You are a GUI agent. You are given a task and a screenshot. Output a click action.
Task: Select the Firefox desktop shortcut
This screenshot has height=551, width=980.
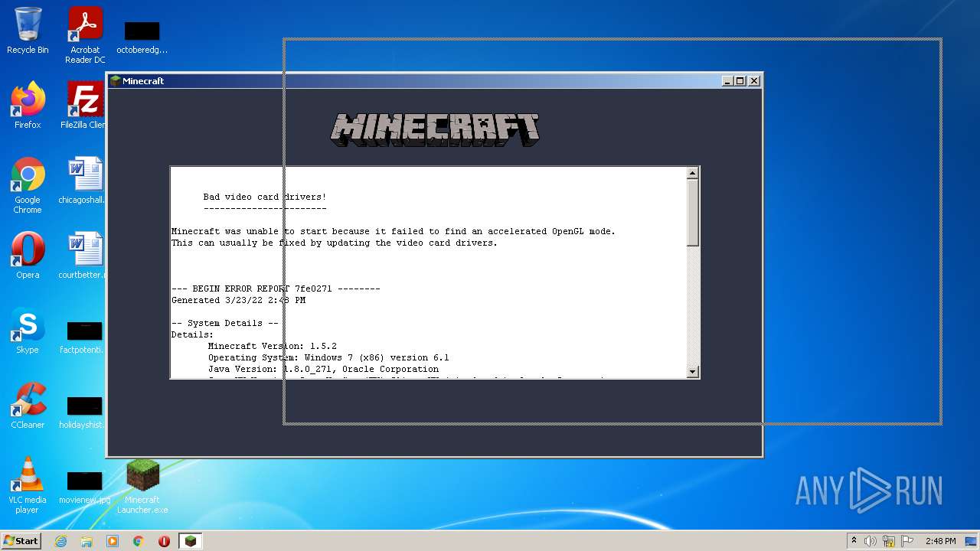28,106
